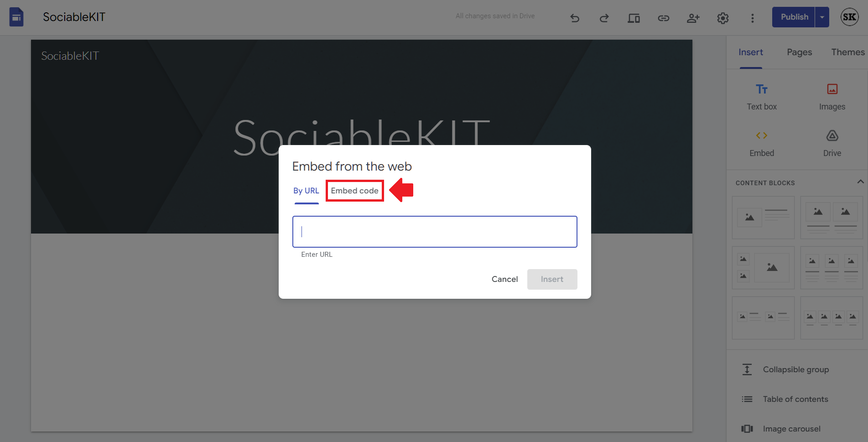Viewport: 868px width, 442px height.
Task: Select the three images content block
Action: pyautogui.click(x=832, y=268)
